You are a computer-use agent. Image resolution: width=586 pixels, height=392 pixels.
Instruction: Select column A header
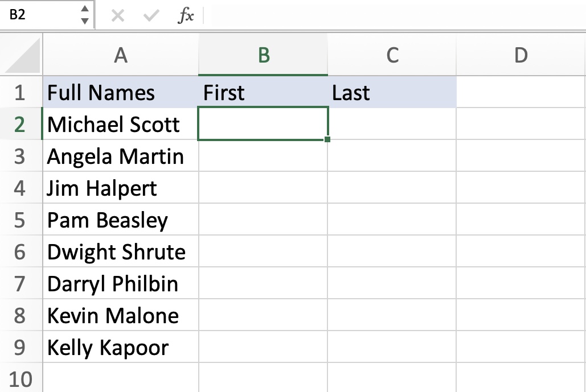click(x=120, y=54)
